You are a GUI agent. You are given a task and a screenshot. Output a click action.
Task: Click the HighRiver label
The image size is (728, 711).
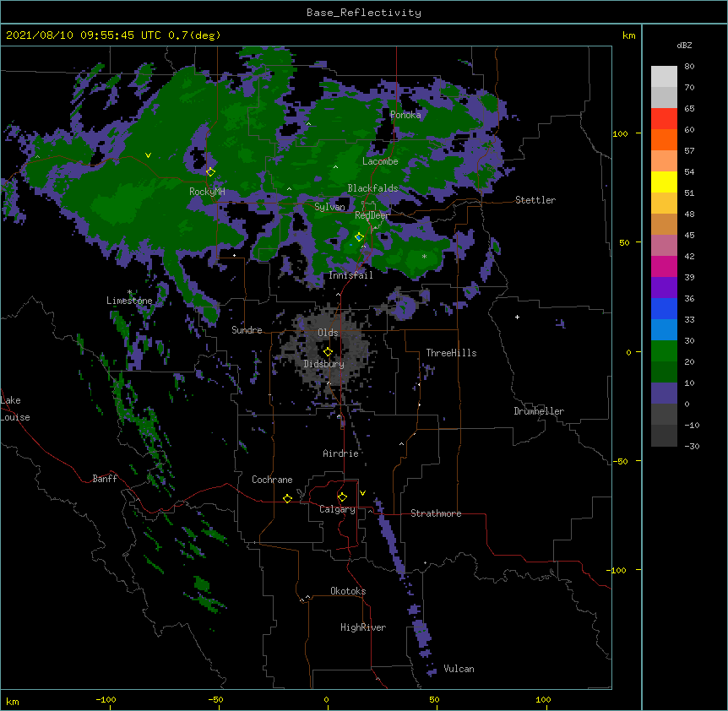tap(363, 627)
